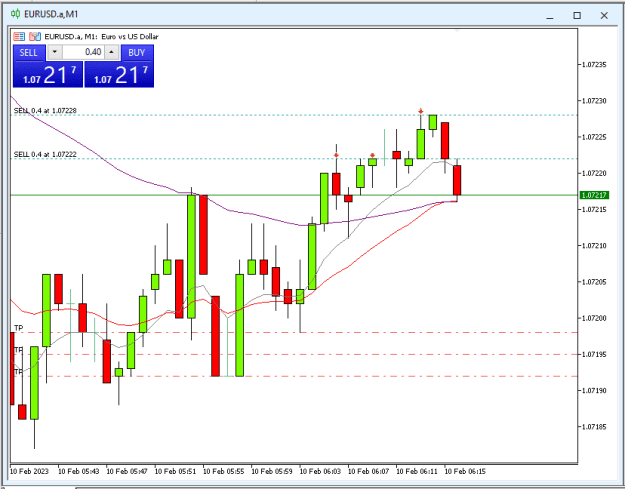Click the EURUSD.a,M1 chart window icon

pyautogui.click(x=16, y=14)
